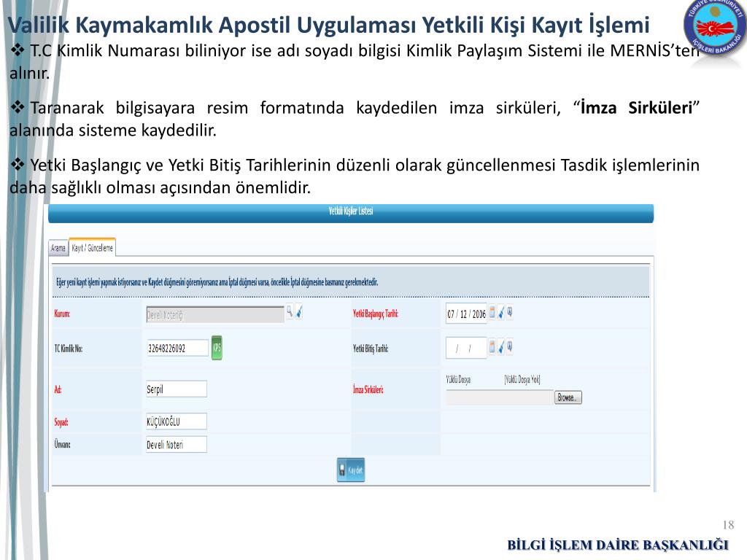Click the Kurum input field

point(215,314)
